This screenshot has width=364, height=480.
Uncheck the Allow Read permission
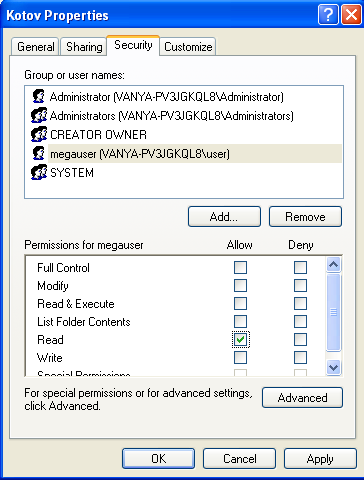tap(240, 340)
